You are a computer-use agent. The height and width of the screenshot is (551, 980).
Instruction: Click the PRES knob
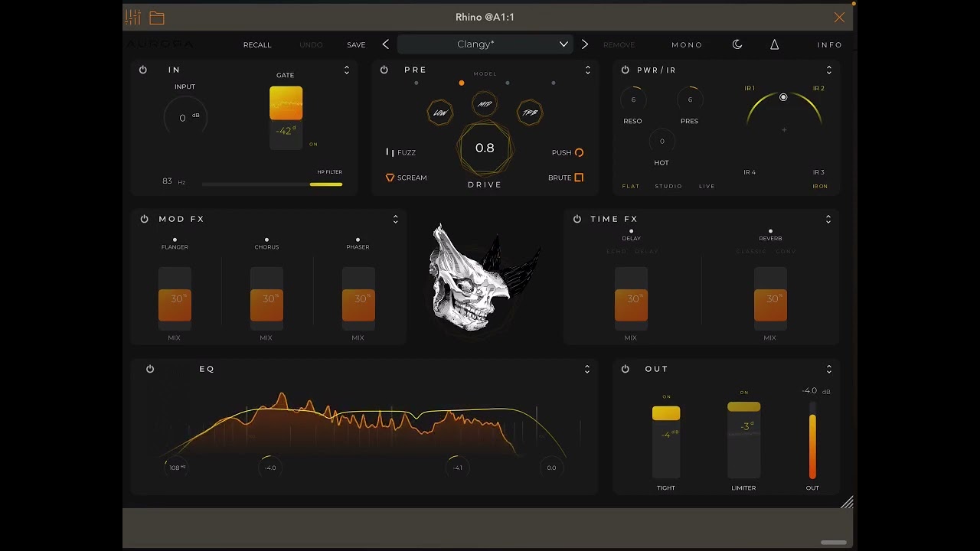coord(690,99)
